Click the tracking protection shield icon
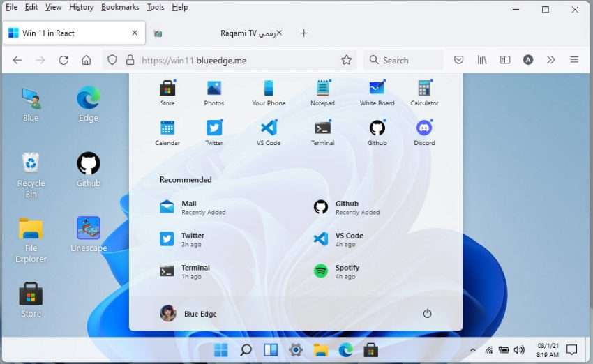The width and height of the screenshot is (593, 364). pos(112,60)
